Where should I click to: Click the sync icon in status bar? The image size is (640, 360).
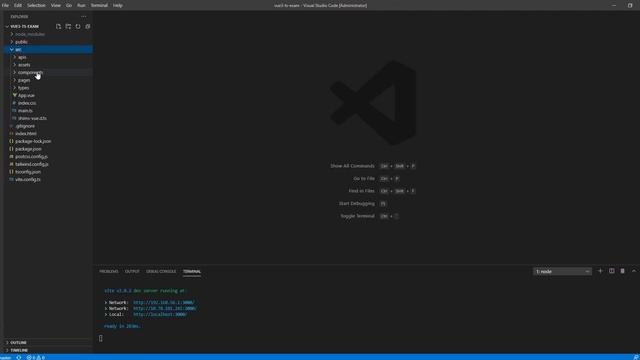pyautogui.click(x=19, y=358)
